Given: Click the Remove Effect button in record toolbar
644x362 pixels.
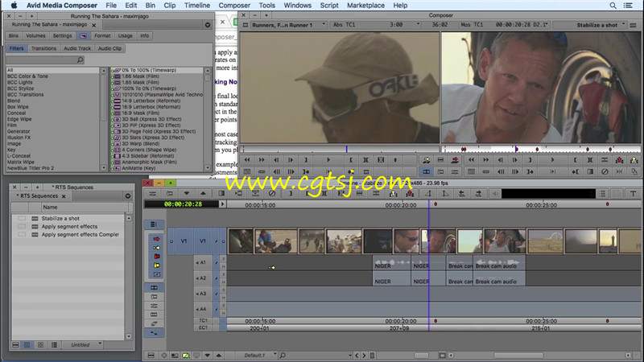Looking at the screenshot, I should coord(605,172).
